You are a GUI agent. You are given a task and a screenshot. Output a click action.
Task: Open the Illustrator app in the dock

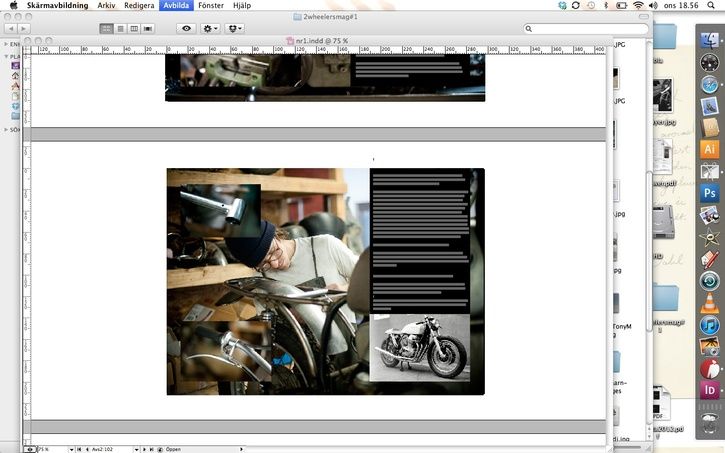point(710,149)
